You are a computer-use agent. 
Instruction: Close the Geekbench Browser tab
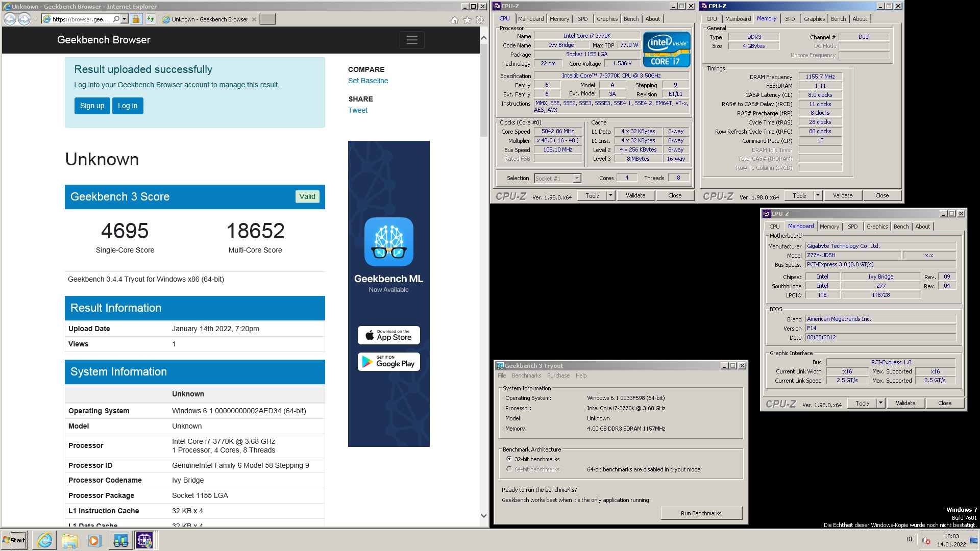pos(254,19)
